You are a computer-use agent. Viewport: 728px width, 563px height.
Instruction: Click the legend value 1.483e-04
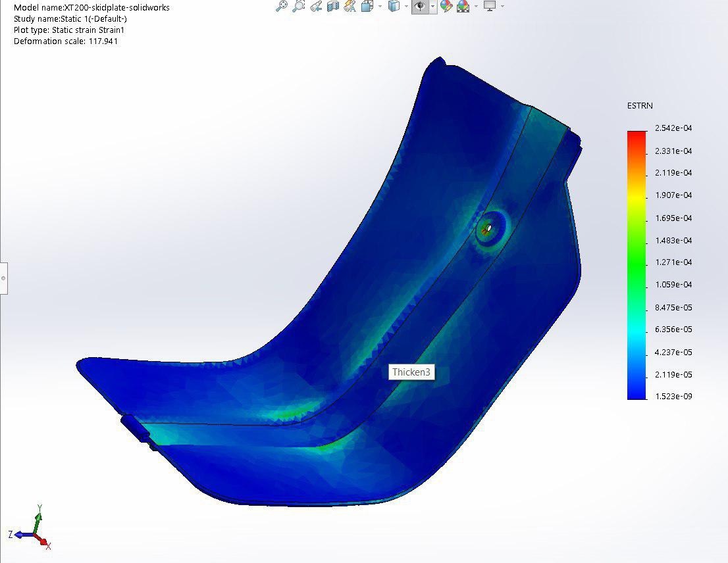click(x=673, y=240)
